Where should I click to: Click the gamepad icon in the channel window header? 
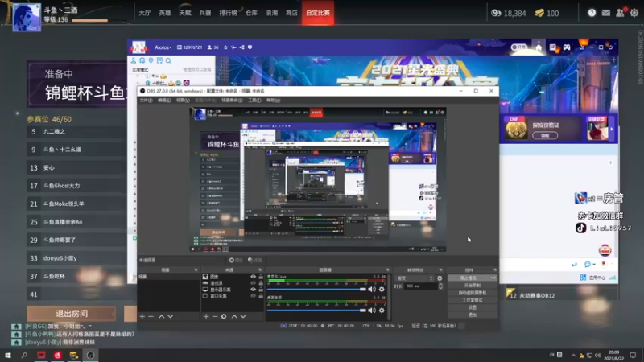[567, 47]
